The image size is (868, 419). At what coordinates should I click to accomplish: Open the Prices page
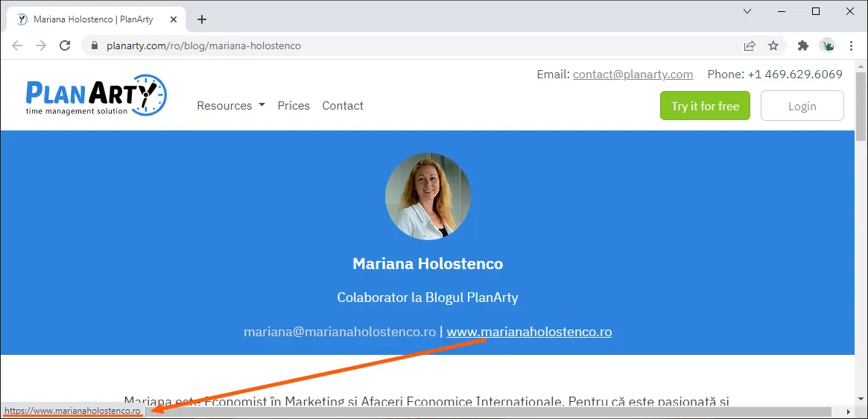tap(294, 105)
